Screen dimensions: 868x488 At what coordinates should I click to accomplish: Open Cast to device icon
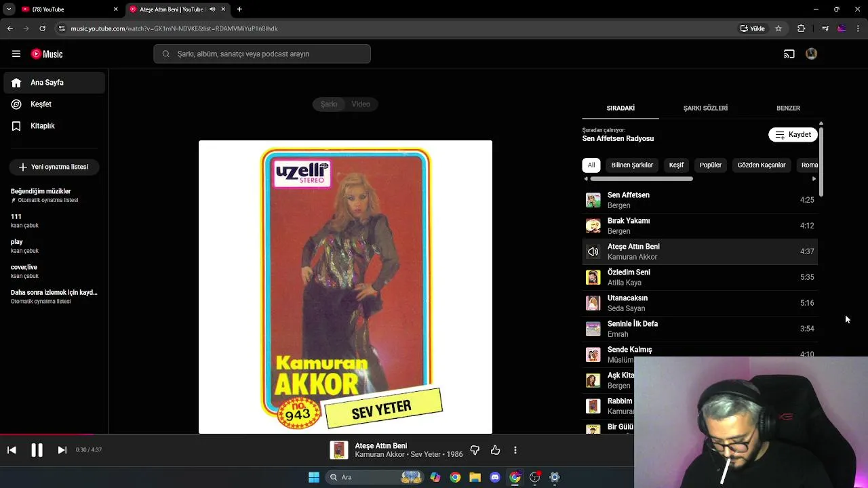point(789,54)
